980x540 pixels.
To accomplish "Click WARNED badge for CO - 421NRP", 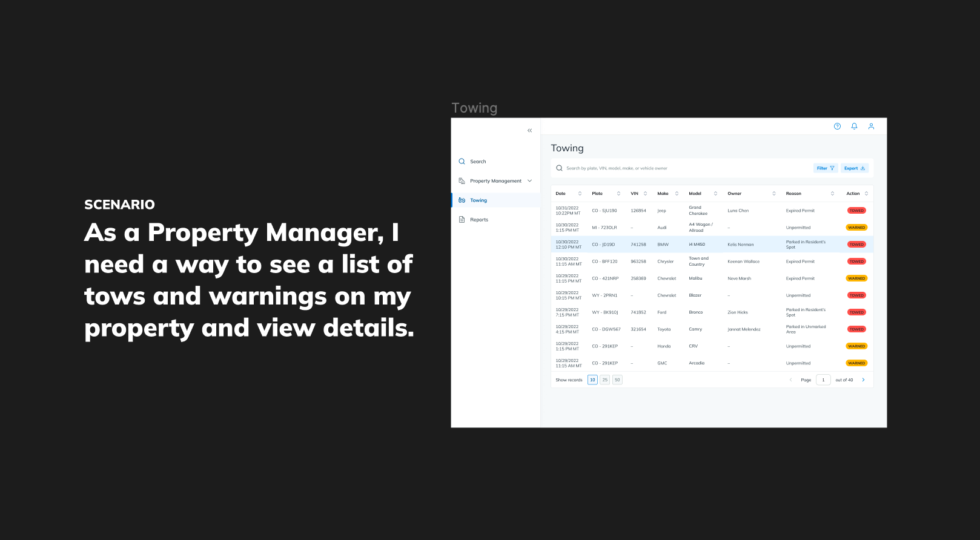I will tap(856, 278).
